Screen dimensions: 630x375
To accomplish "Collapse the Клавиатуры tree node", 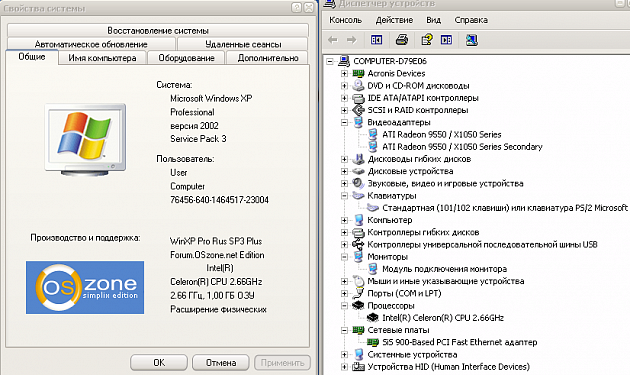I will [x=344, y=196].
